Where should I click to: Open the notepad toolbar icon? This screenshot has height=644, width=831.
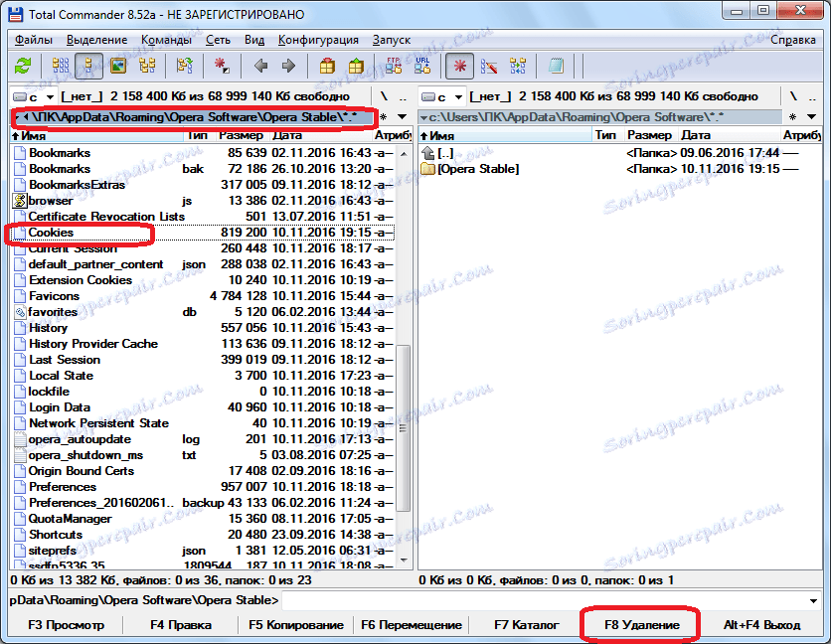click(x=556, y=66)
